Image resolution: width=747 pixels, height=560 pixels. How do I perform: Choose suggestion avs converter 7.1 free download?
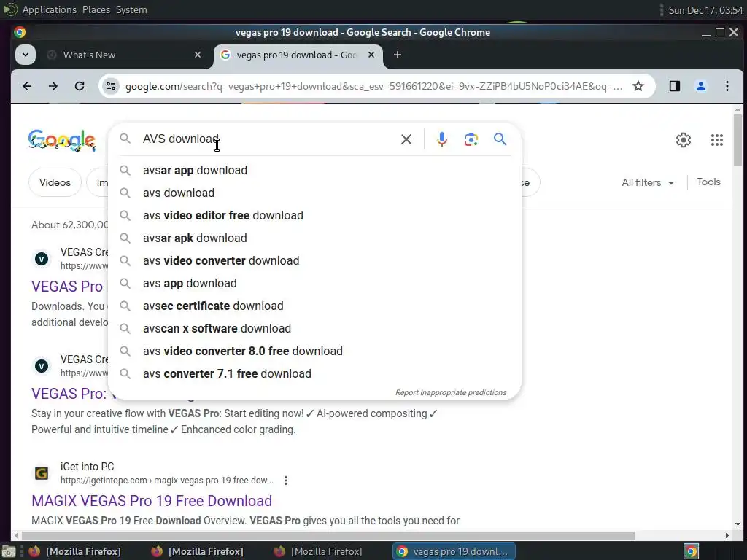(315, 374)
